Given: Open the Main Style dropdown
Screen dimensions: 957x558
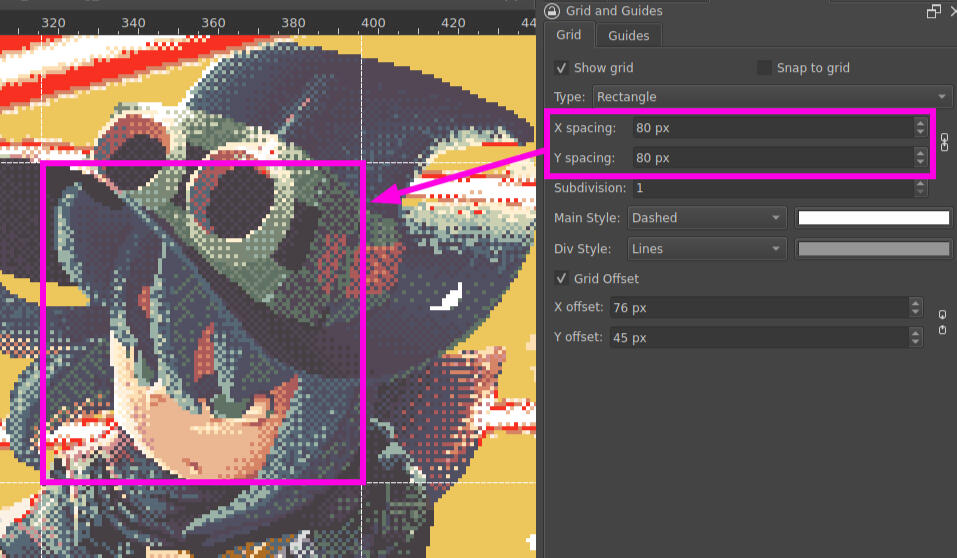Looking at the screenshot, I should coord(706,218).
